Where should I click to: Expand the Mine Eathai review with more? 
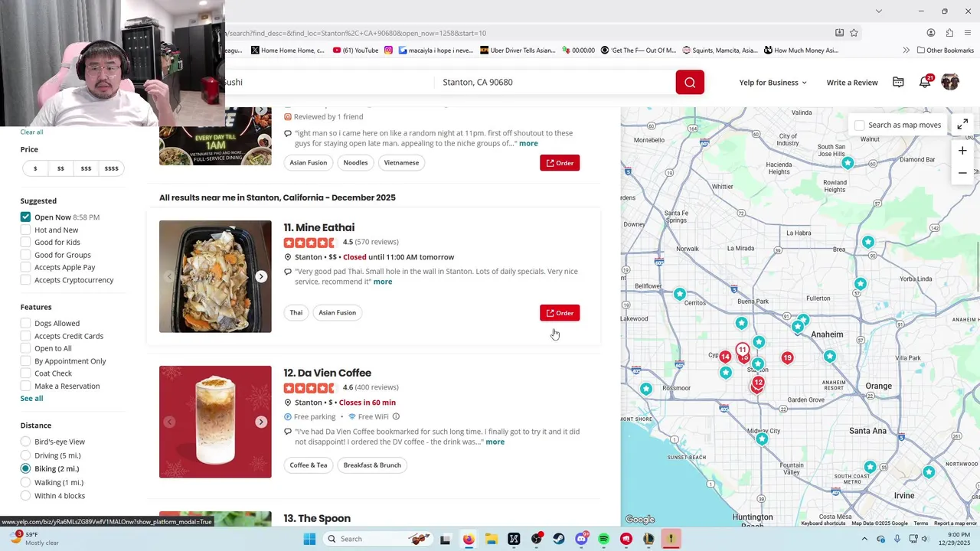383,282
